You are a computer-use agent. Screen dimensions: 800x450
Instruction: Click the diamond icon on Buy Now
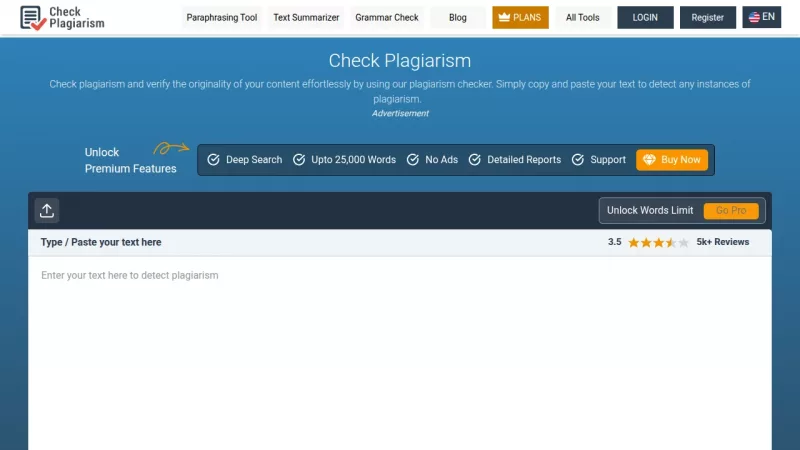pos(649,160)
